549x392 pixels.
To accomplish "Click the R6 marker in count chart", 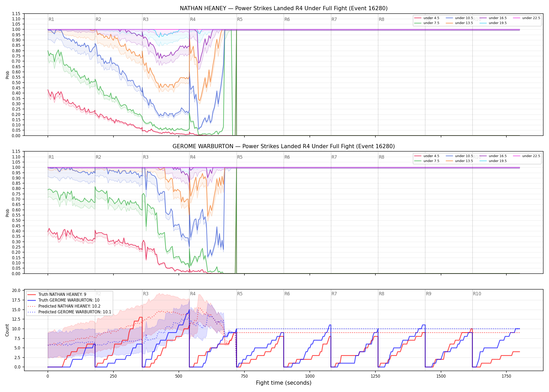I will pyautogui.click(x=287, y=294).
